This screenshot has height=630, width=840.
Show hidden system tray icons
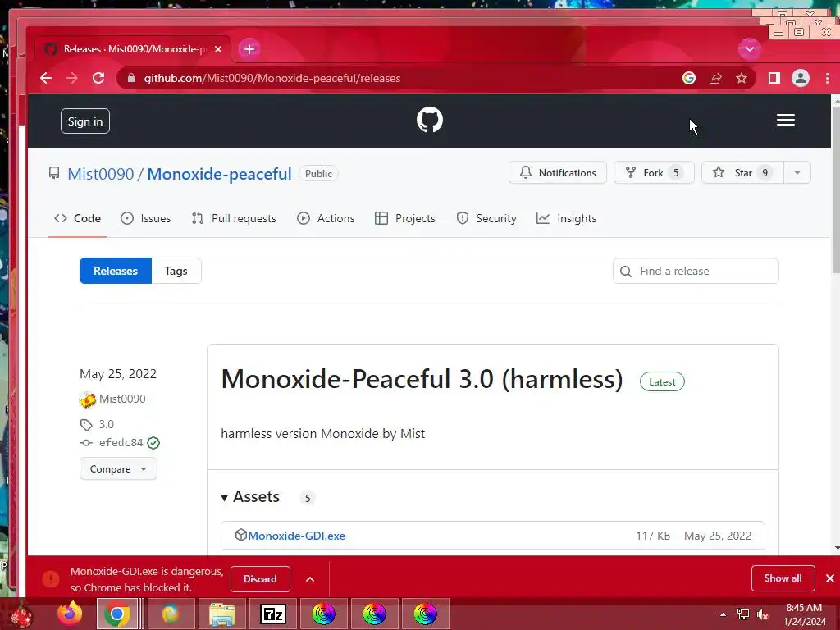point(724,614)
